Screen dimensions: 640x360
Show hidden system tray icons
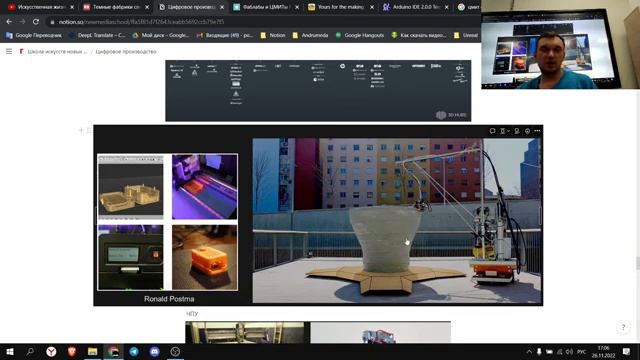coord(529,351)
